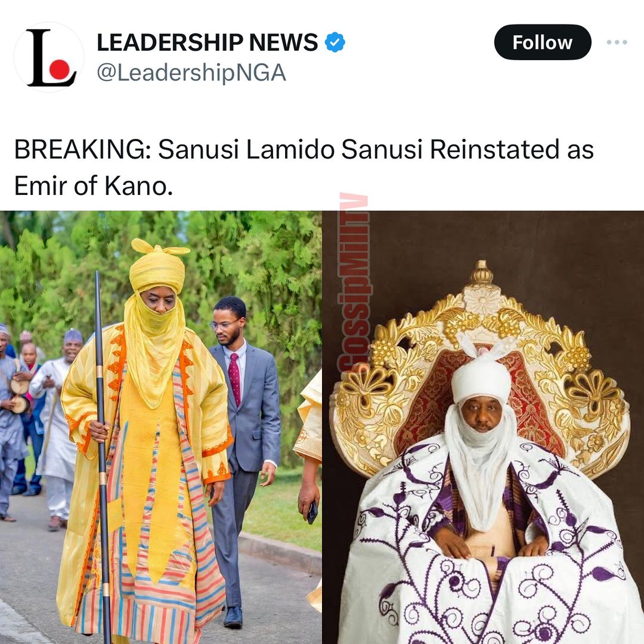The image size is (644, 644).
Task: Open the three-dot more options menu
Action: [617, 42]
